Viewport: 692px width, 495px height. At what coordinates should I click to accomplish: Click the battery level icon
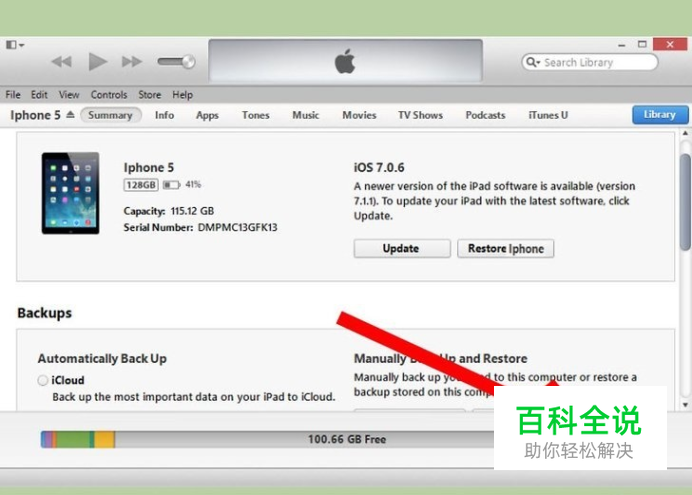click(171, 185)
